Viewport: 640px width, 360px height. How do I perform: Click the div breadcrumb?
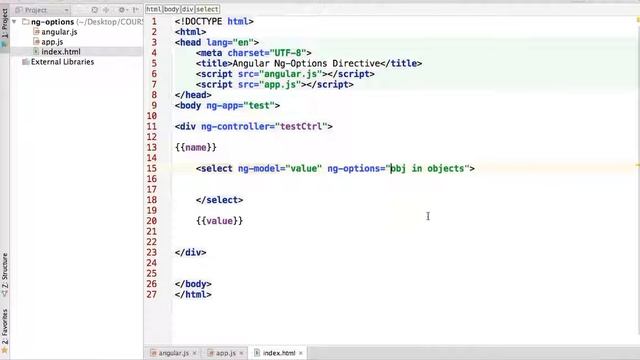[187, 9]
